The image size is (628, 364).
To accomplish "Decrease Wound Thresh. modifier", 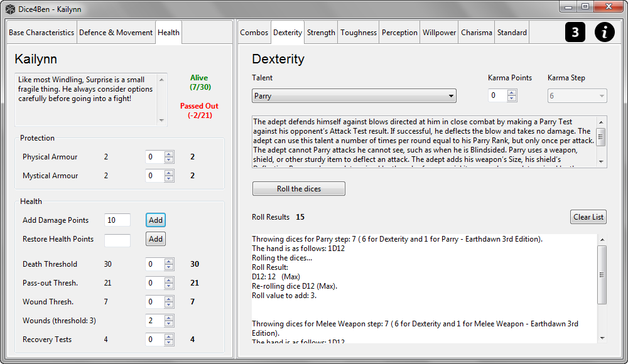I will pyautogui.click(x=168, y=304).
